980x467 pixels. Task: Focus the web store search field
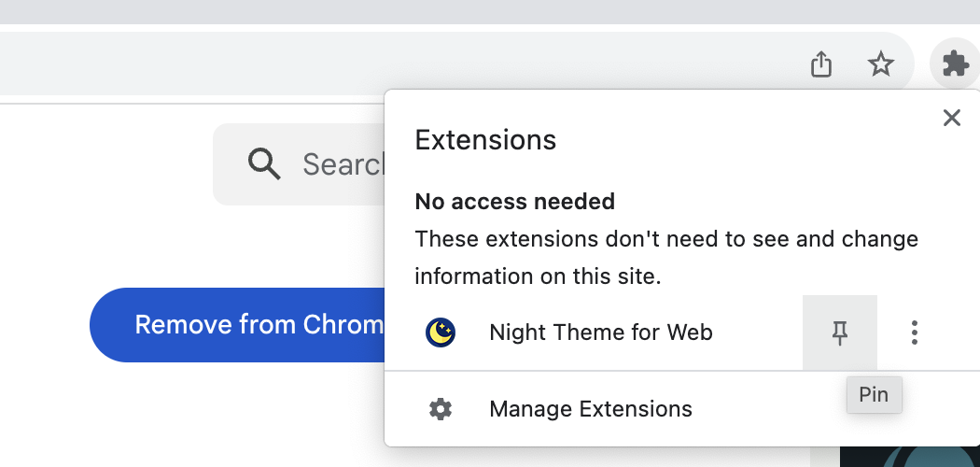(x=341, y=164)
